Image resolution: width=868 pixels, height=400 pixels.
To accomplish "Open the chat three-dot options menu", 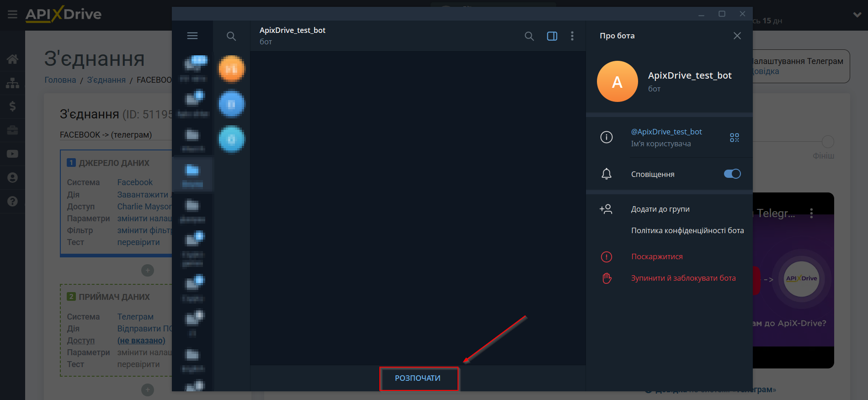I will point(572,36).
